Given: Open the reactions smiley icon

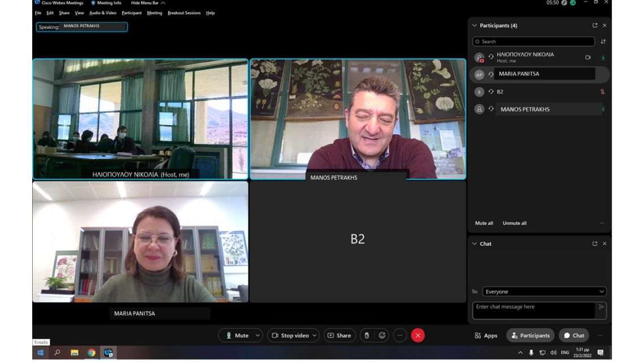Looking at the screenshot, I should tap(382, 335).
